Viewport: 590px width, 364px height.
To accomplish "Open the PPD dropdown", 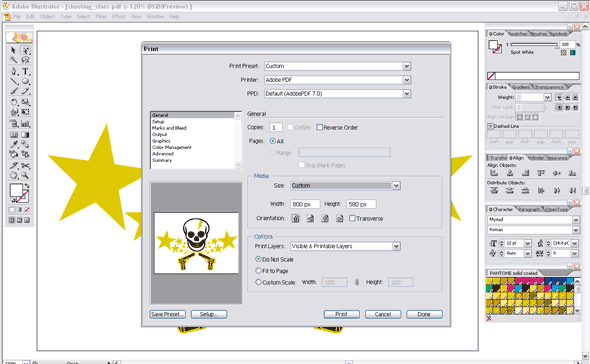I will (407, 93).
